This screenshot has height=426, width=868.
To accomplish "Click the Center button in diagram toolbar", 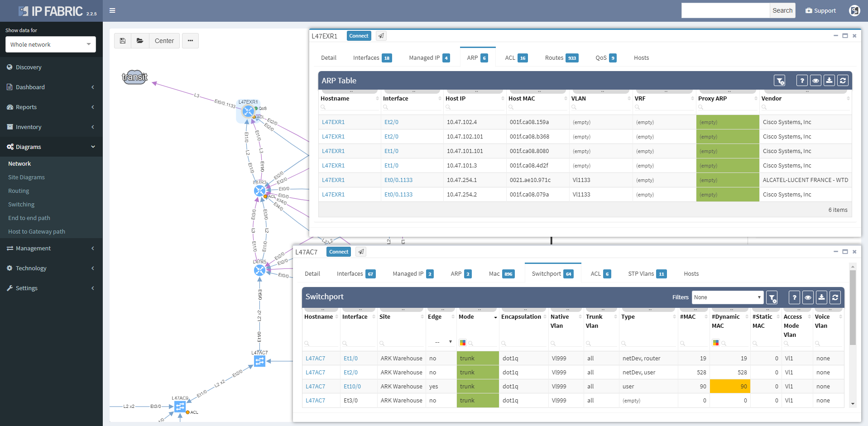I will [x=164, y=41].
